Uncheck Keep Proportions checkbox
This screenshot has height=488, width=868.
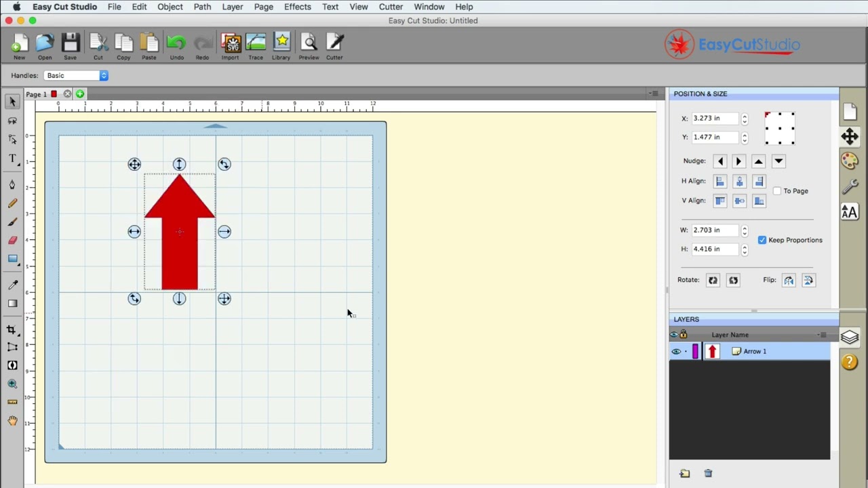coord(762,240)
